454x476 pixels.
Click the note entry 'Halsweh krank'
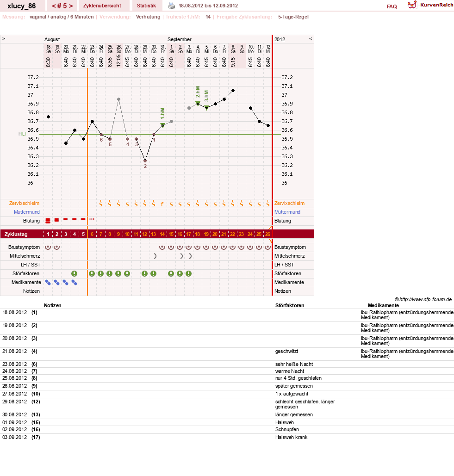[291, 437]
